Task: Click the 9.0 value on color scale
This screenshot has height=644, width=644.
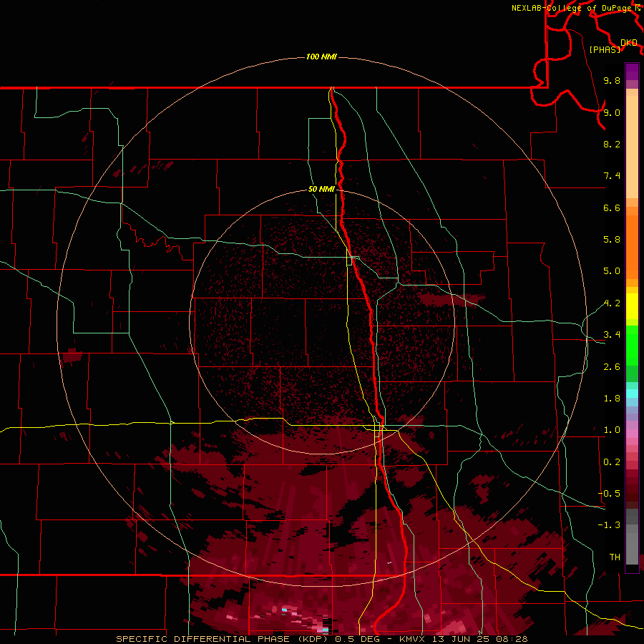Action: tap(612, 112)
